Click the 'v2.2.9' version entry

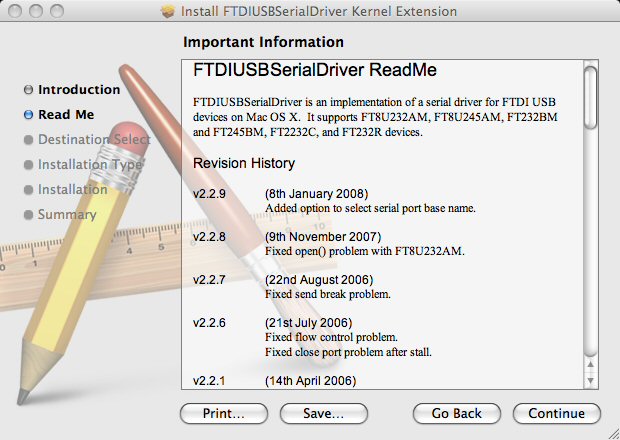click(209, 194)
